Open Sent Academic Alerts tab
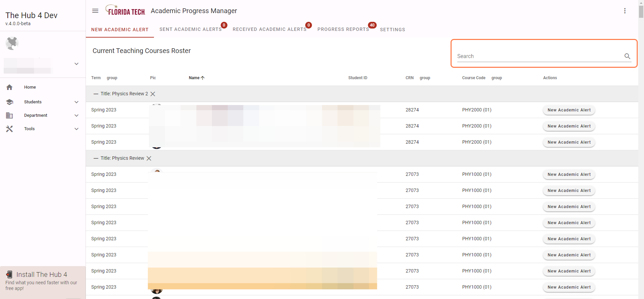Screen dimensions: 644x299 pos(191,30)
